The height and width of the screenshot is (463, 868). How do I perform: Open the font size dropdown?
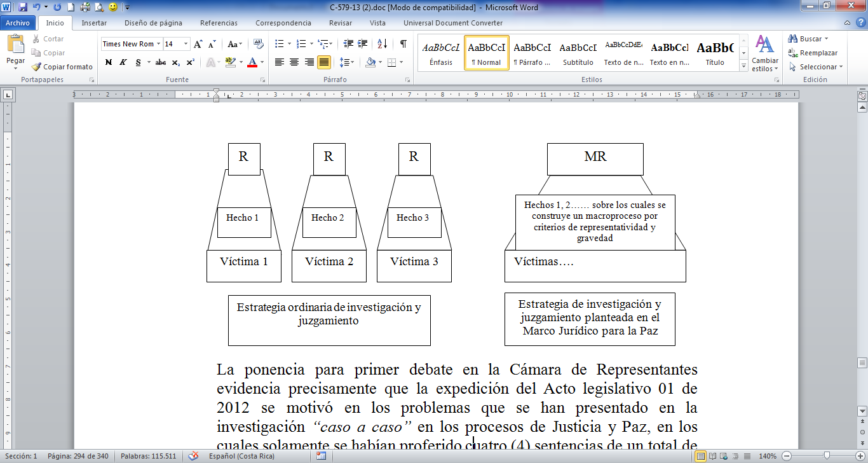click(x=186, y=44)
